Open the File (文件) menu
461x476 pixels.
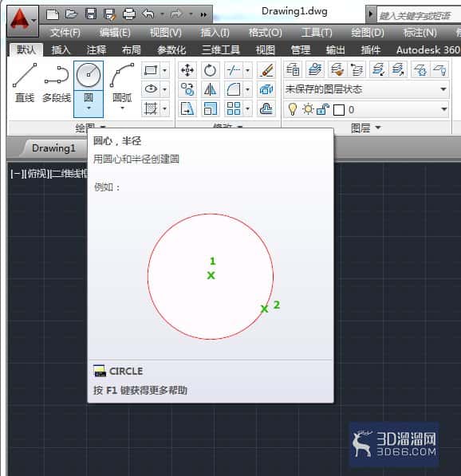[65, 33]
